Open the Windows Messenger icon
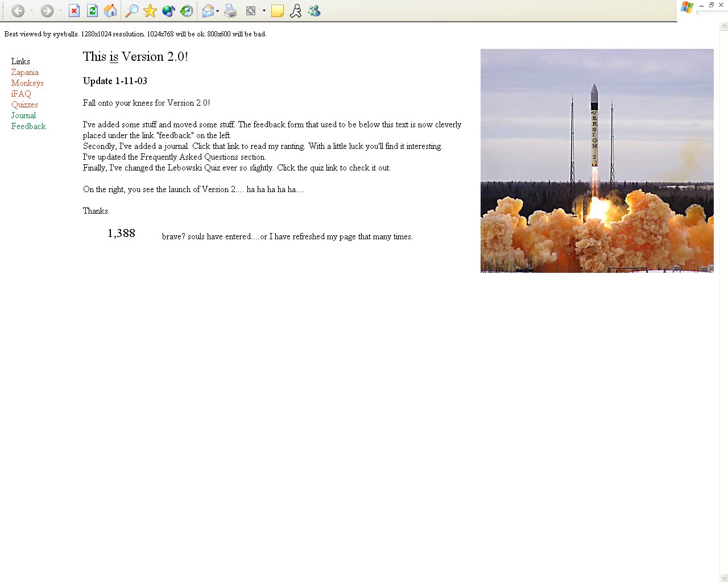Viewport: 728px width, 582px height. click(314, 11)
